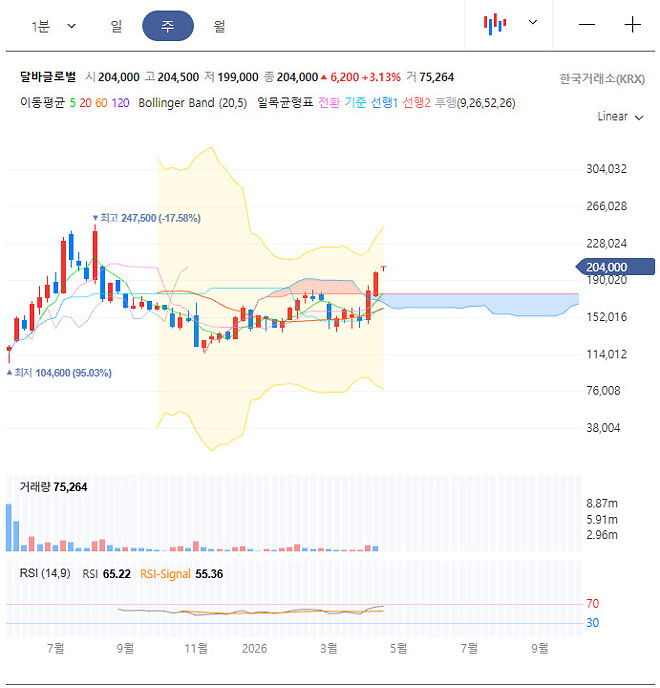Click the 304,032 price axis label
660x688 pixels.
click(x=606, y=169)
